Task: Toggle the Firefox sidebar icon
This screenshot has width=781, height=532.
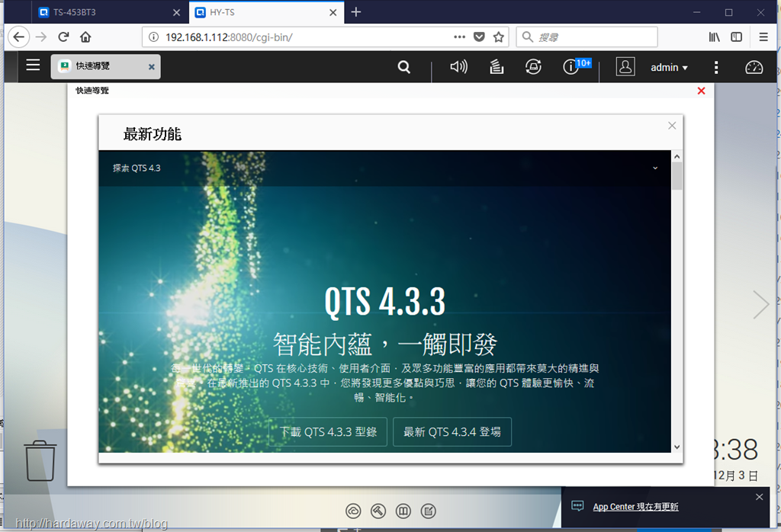Action: pos(736,37)
